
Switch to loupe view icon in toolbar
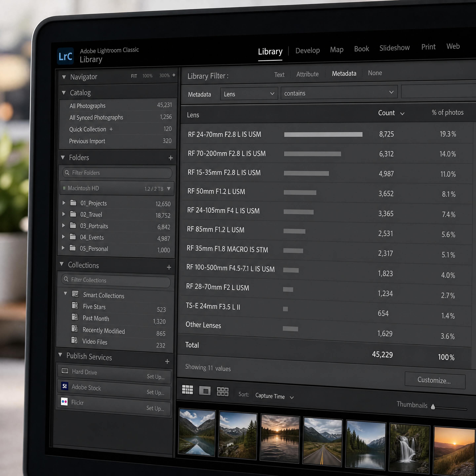point(205,391)
